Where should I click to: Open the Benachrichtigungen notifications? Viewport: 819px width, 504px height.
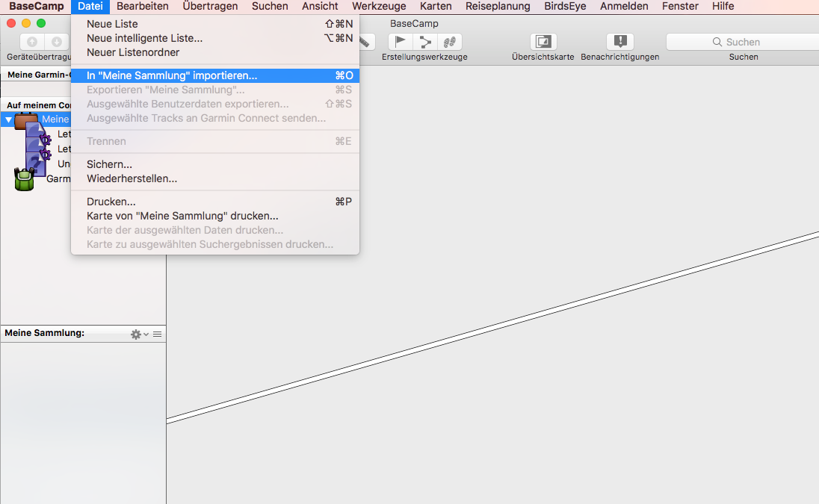[619, 42]
